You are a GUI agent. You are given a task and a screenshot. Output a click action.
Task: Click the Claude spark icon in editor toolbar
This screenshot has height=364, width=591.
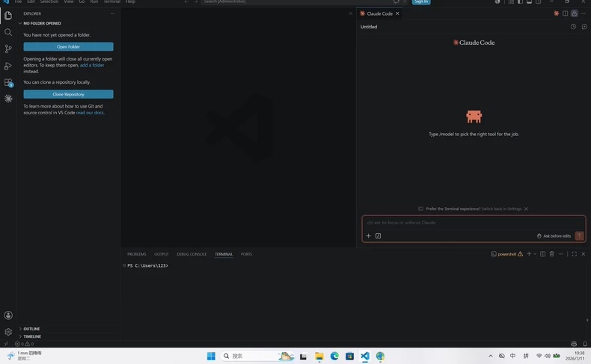pos(557,13)
